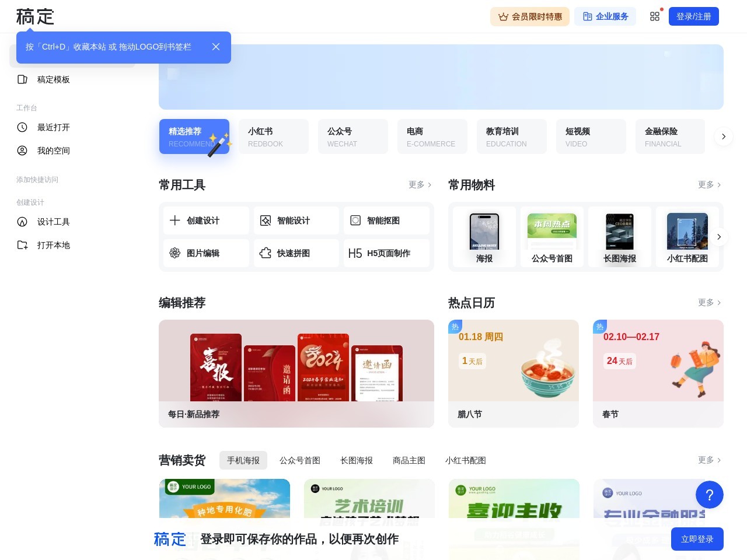Show 更多 common tools
This screenshot has width=747, height=560.
pyautogui.click(x=420, y=185)
